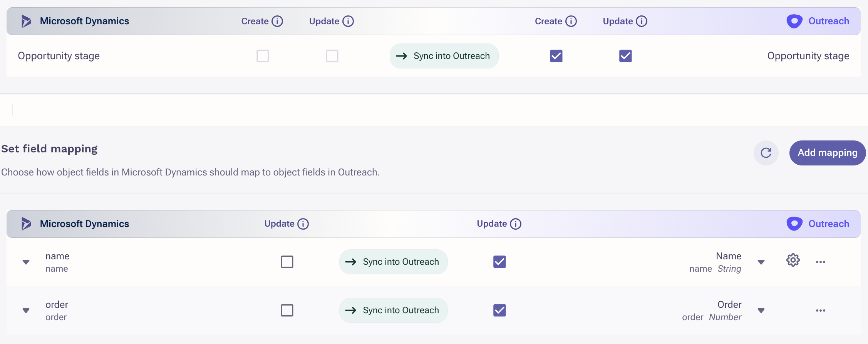
Task: Open Outreach Order field dropdown
Action: [761, 311]
